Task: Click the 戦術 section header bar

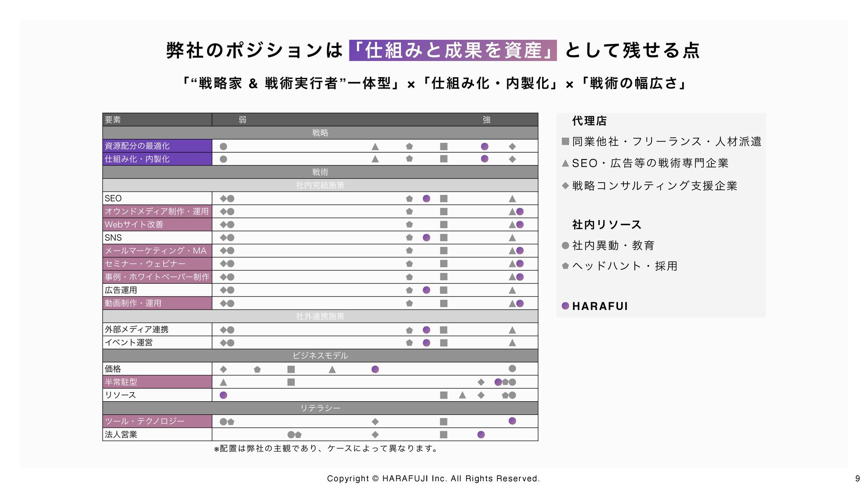Action: 320,172
